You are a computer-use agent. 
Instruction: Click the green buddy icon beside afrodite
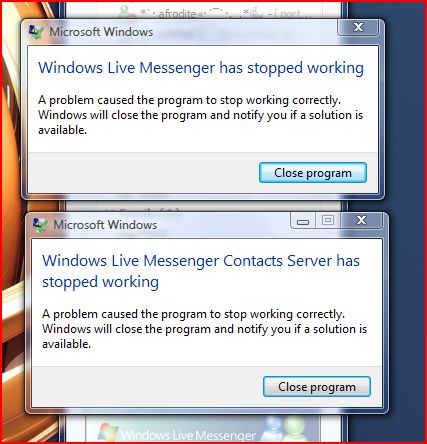(125, 12)
